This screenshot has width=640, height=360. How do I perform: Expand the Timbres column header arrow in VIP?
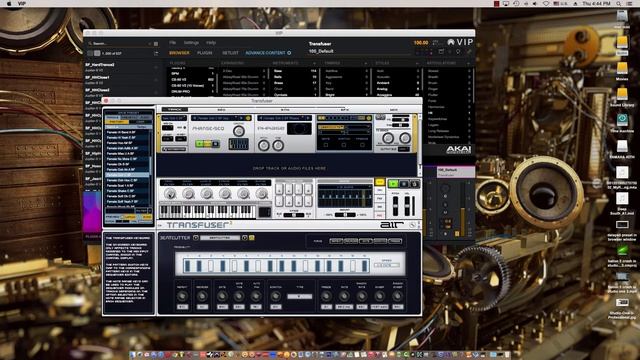365,63
